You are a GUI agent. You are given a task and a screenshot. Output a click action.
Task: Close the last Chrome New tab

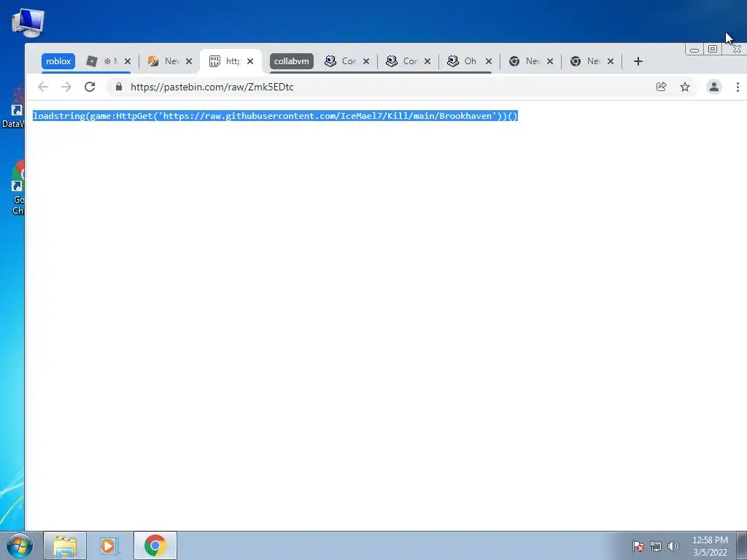(611, 61)
